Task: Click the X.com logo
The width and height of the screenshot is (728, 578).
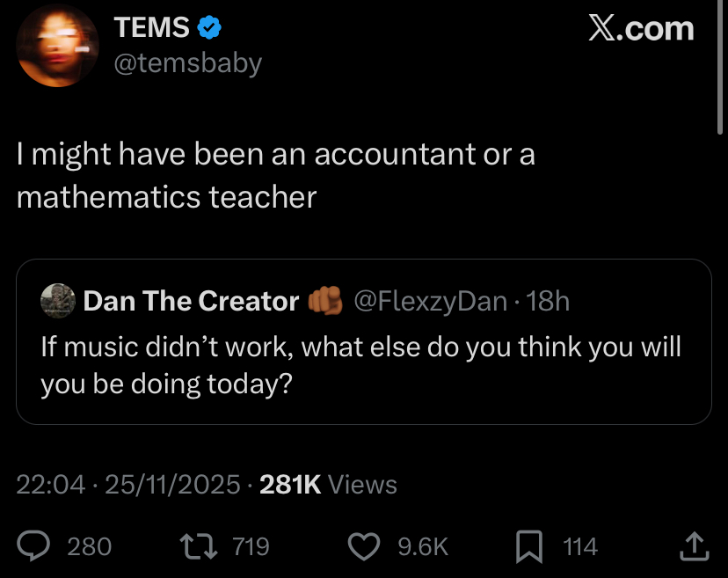Action: 641,28
